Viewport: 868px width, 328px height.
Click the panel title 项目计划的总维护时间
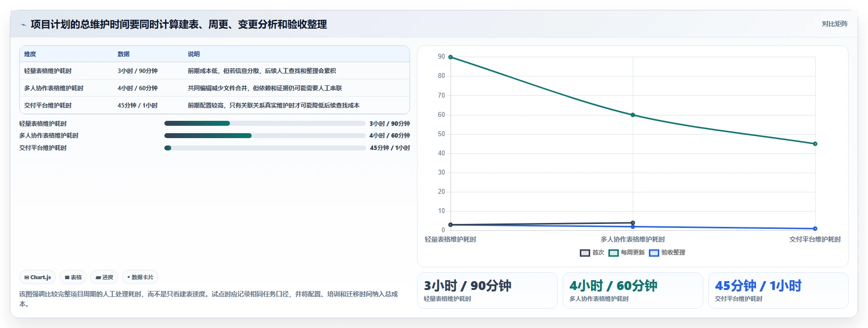pyautogui.click(x=179, y=24)
